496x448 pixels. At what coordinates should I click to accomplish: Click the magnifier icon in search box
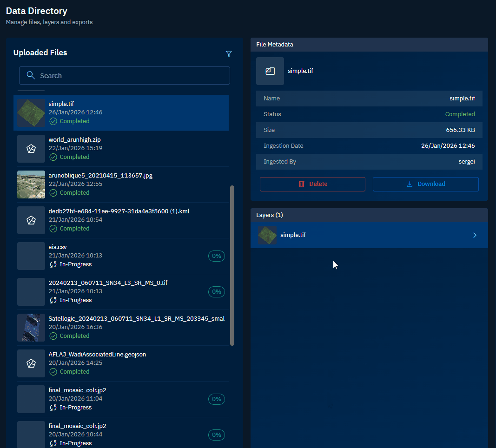(31, 75)
